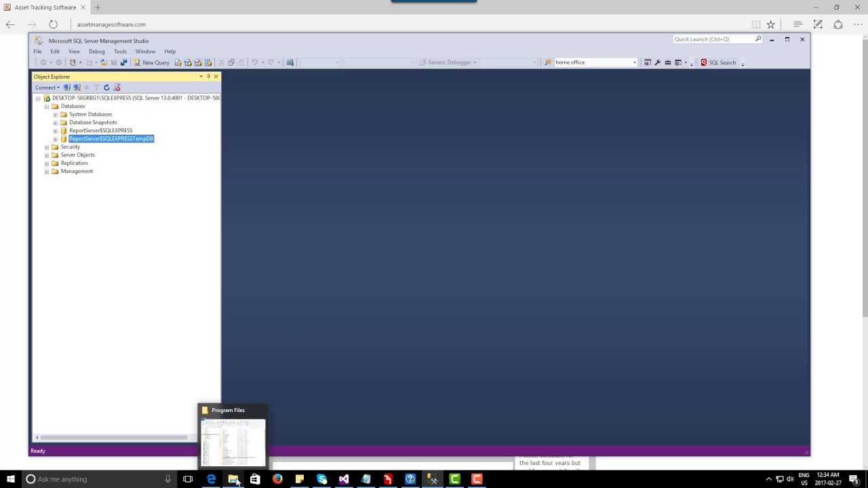Click Connect Object Explorer icon

(67, 87)
